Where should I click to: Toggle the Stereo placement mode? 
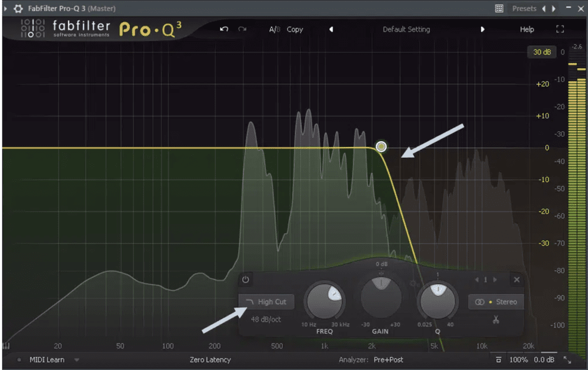(496, 302)
